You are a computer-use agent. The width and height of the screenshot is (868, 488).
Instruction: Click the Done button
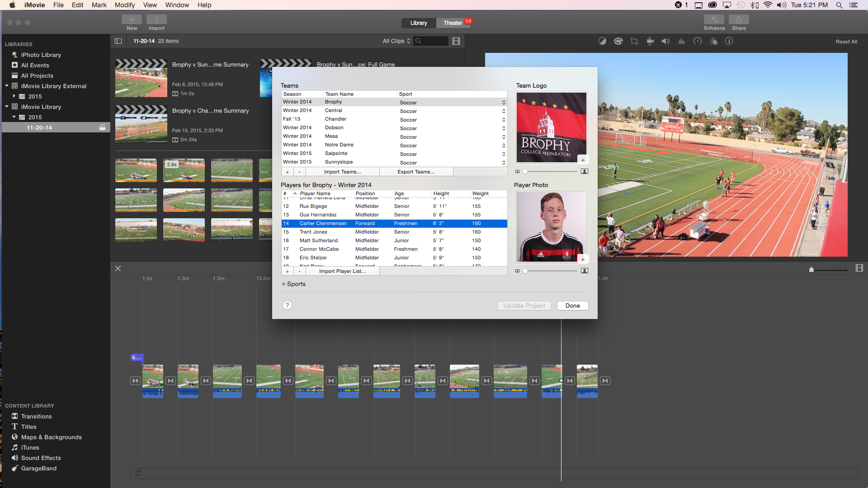pos(572,305)
